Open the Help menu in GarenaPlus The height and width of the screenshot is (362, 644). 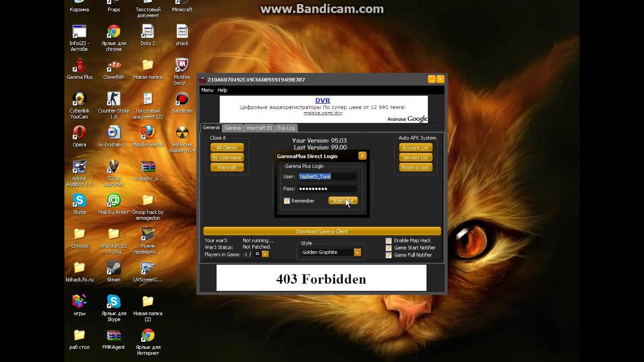pos(222,90)
